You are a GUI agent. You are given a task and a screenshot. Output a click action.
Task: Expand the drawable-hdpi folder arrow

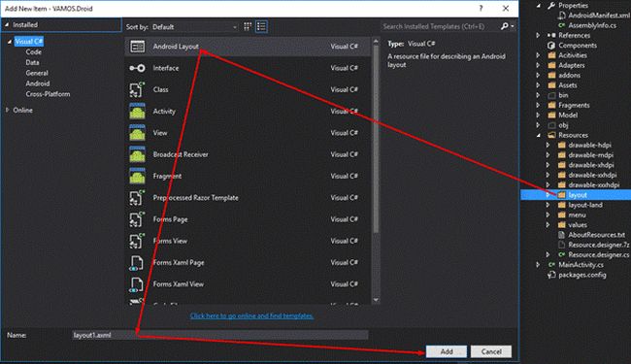click(548, 145)
